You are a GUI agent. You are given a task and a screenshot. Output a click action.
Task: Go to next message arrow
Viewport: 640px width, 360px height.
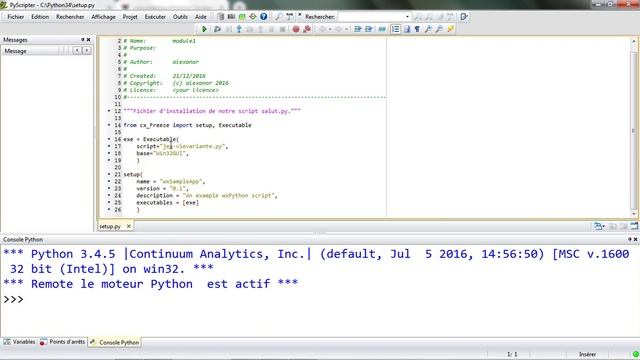click(87, 51)
